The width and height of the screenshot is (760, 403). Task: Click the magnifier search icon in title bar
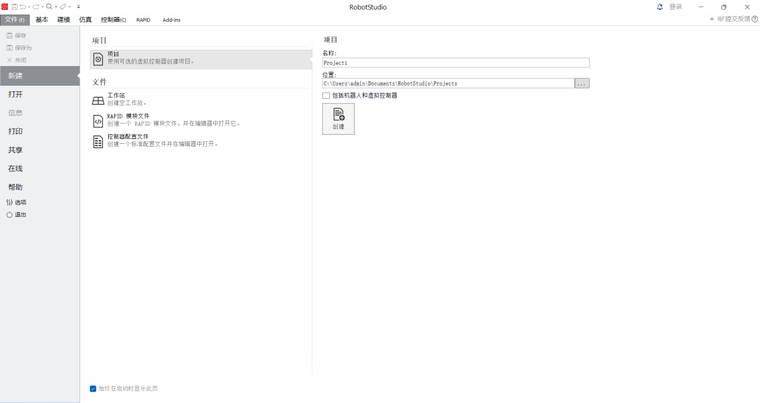[49, 6]
